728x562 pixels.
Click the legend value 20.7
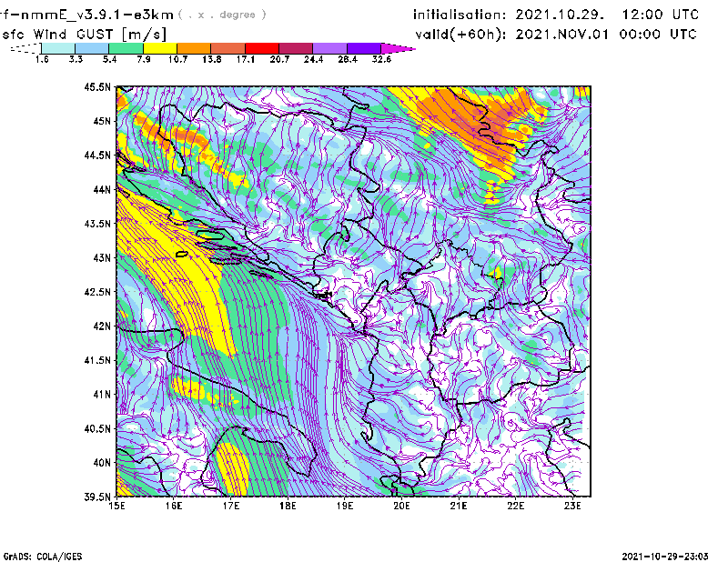point(279,59)
